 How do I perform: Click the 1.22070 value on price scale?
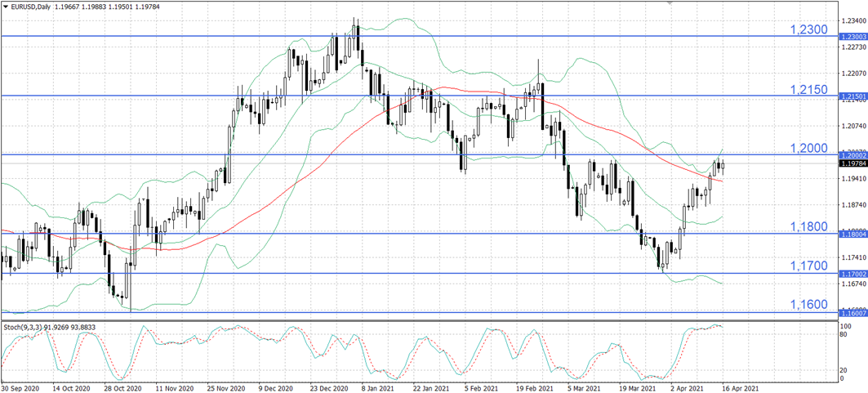point(853,73)
